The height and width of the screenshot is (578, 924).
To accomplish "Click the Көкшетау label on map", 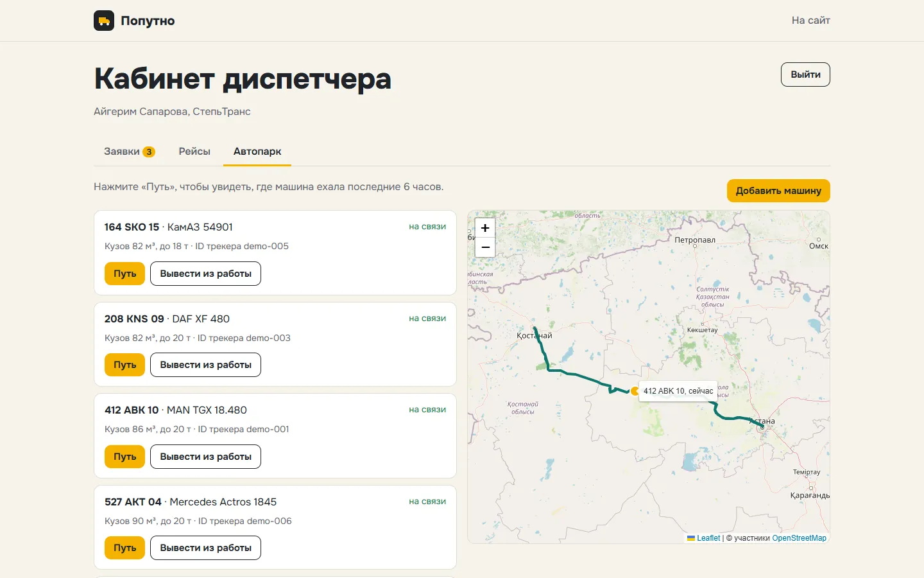I will point(702,330).
